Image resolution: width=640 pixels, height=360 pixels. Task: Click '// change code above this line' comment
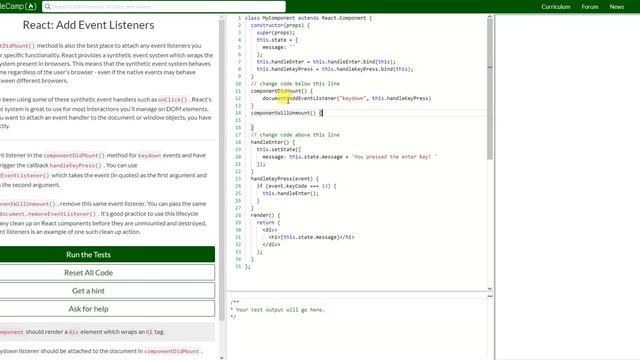[295, 135]
